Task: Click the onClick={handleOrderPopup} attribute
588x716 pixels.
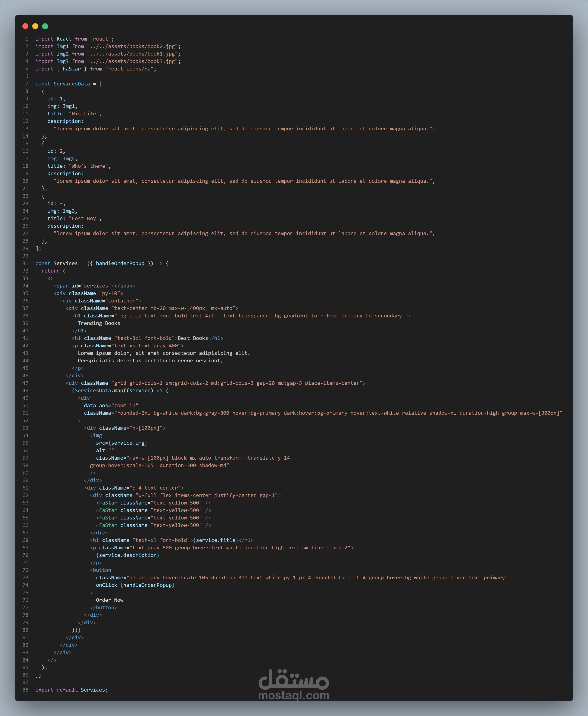Action: (x=135, y=585)
